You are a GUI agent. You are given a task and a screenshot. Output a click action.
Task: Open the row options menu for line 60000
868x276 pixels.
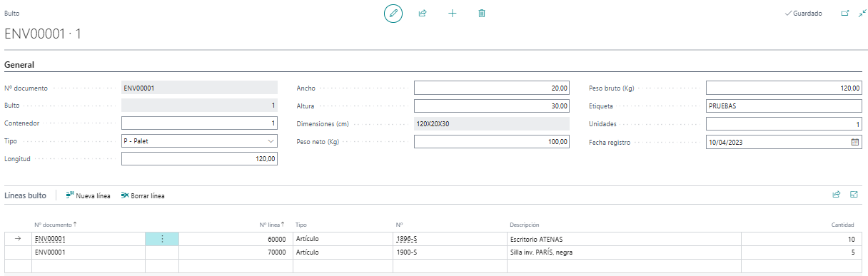(x=162, y=239)
